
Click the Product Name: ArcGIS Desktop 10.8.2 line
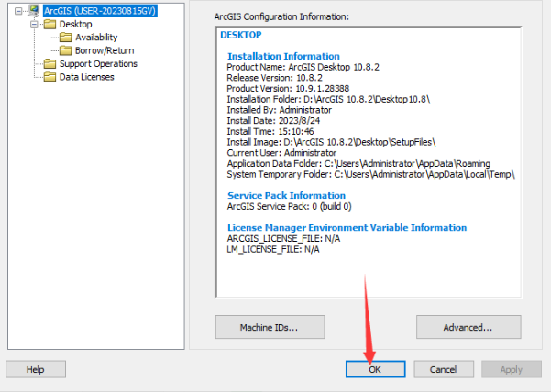pos(303,67)
